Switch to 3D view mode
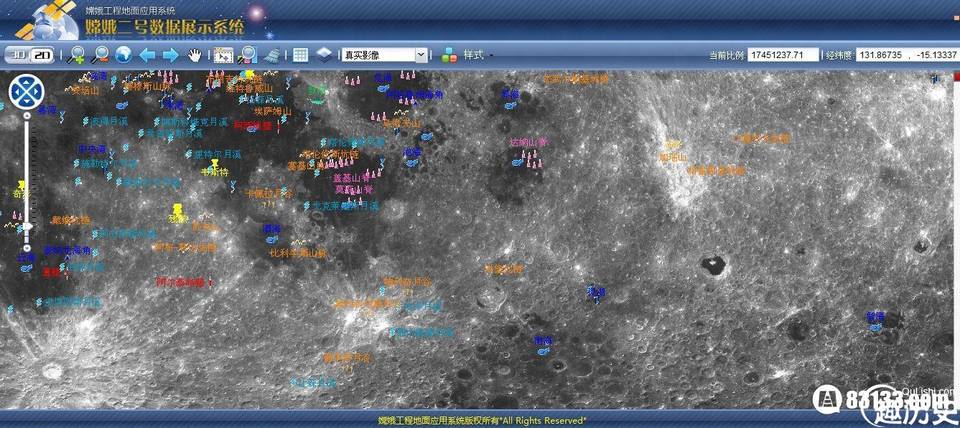Screen dimensions: 960x428 pyautogui.click(x=18, y=55)
